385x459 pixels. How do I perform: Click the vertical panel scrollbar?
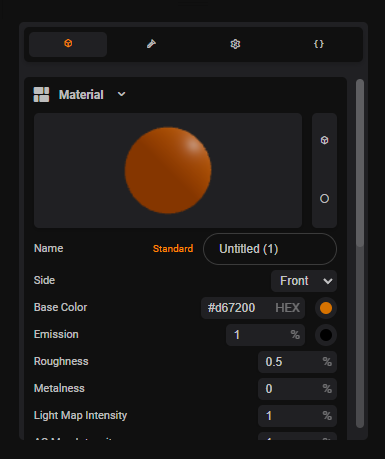coord(360,163)
